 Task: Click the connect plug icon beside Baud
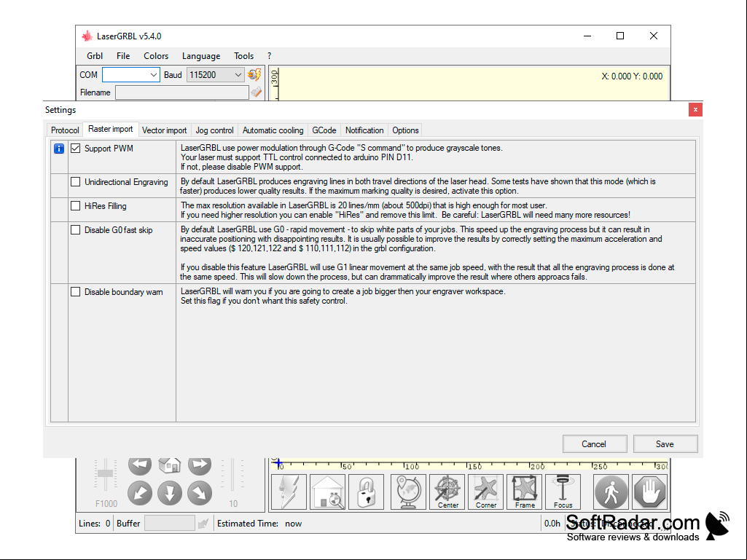[x=254, y=75]
